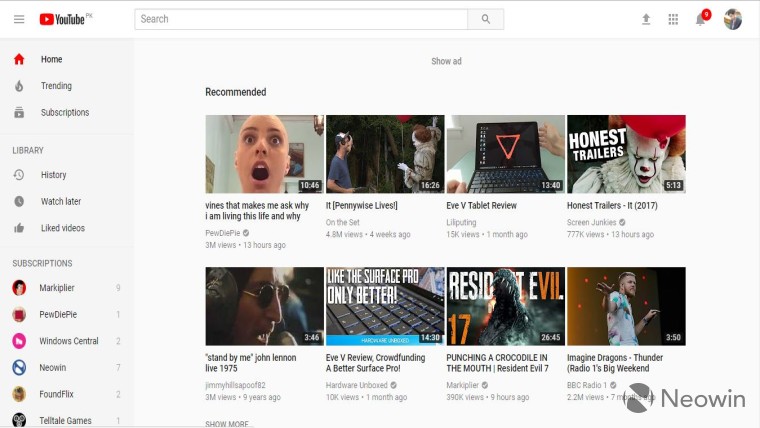Open On the Set channel name
760x428 pixels.
point(343,222)
